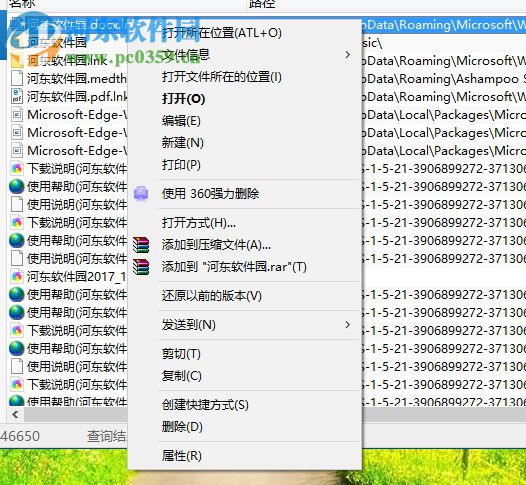The image size is (526, 485).
Task: Open 发送到(N) entry
Action: (189, 325)
